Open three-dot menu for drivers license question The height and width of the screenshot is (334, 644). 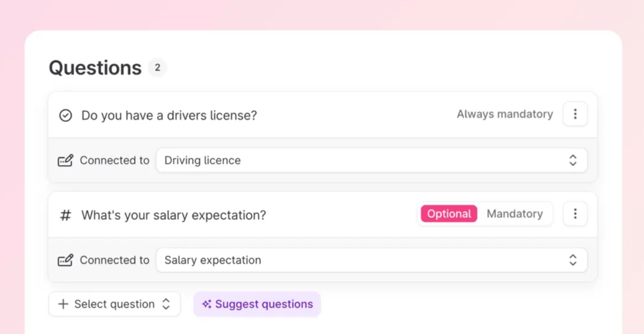575,114
